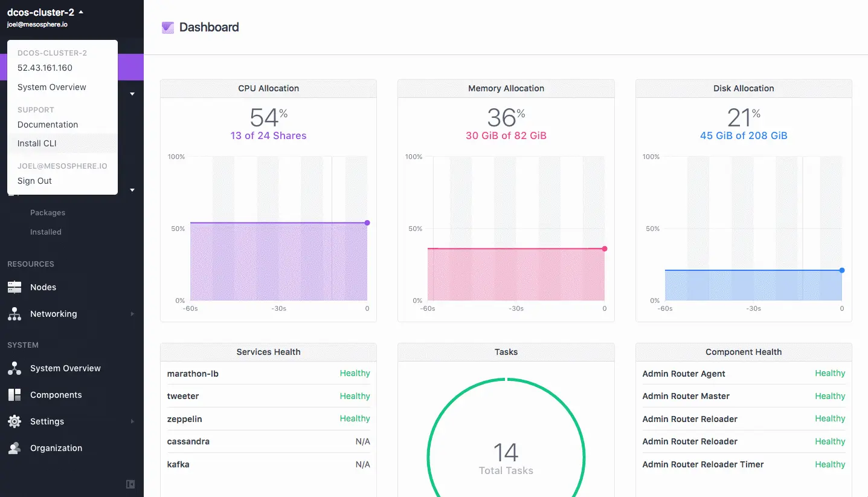The width and height of the screenshot is (868, 497).
Task: Click the kafka service name
Action: coord(178,464)
